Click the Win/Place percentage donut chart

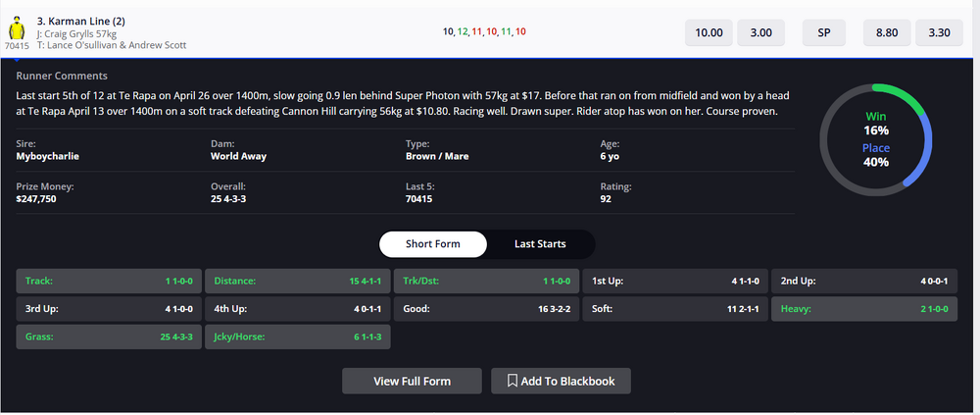click(875, 139)
